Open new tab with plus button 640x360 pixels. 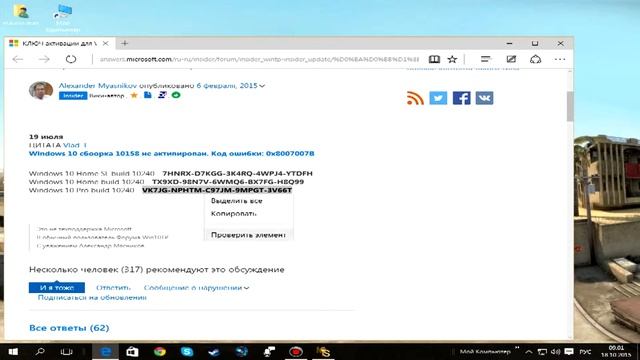click(x=124, y=43)
